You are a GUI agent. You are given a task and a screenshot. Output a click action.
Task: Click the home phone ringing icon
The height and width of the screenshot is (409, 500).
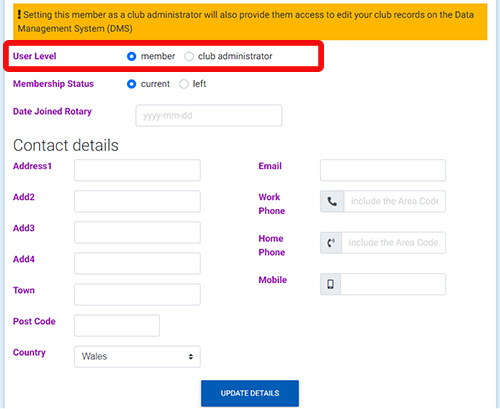click(x=331, y=243)
